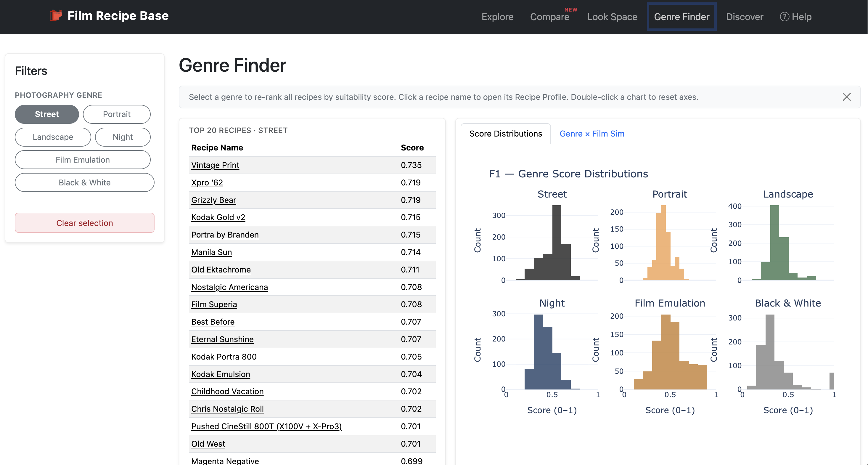Click the Recipe Name column header

(x=217, y=148)
